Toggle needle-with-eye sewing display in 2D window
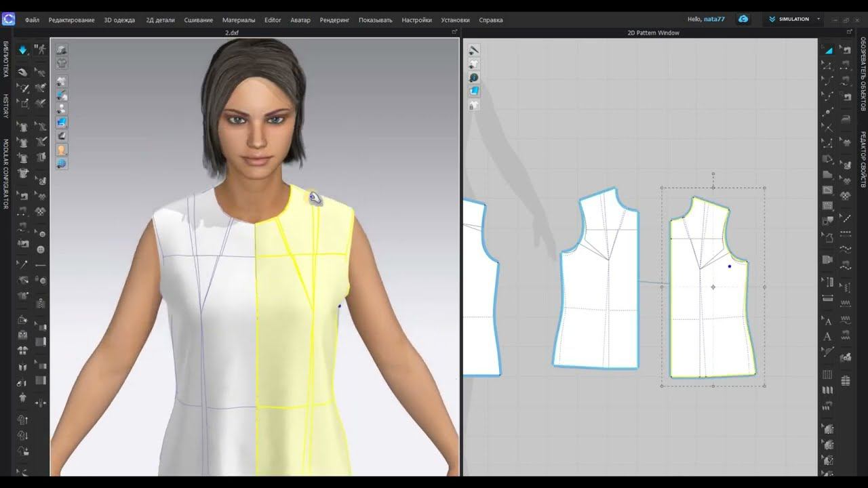 [x=474, y=50]
